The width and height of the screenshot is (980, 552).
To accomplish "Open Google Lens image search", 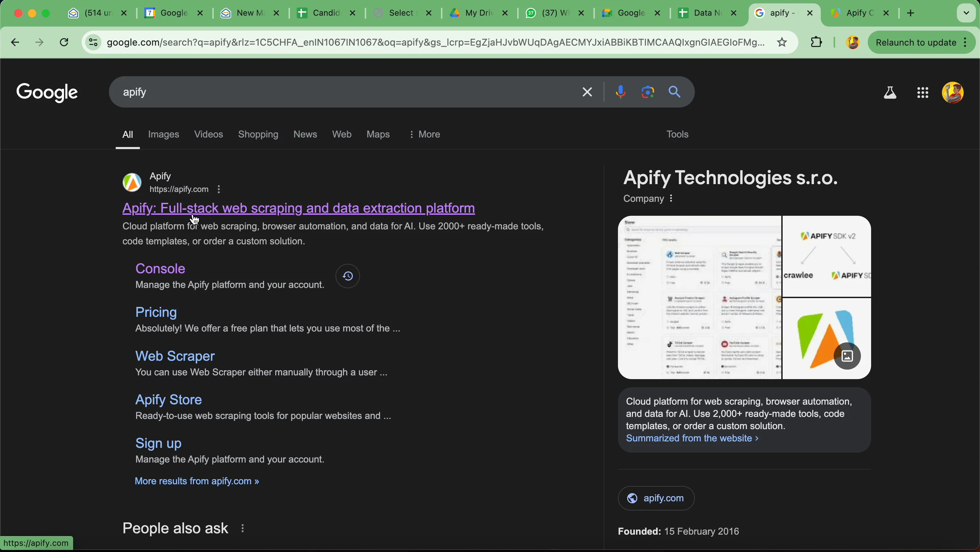I will pyautogui.click(x=648, y=92).
